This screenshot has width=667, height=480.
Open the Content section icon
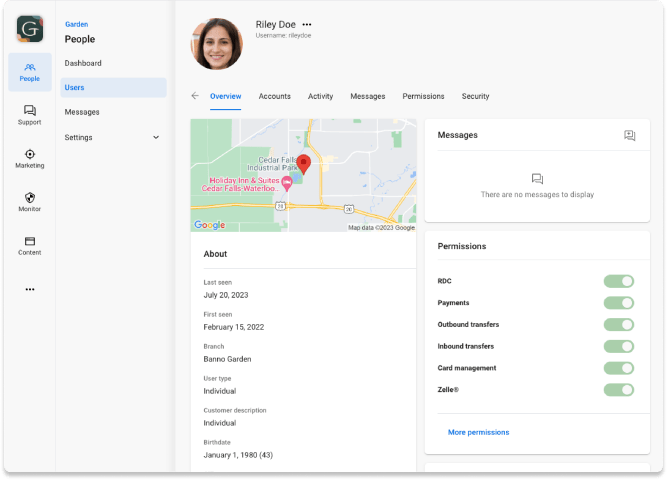point(29,245)
